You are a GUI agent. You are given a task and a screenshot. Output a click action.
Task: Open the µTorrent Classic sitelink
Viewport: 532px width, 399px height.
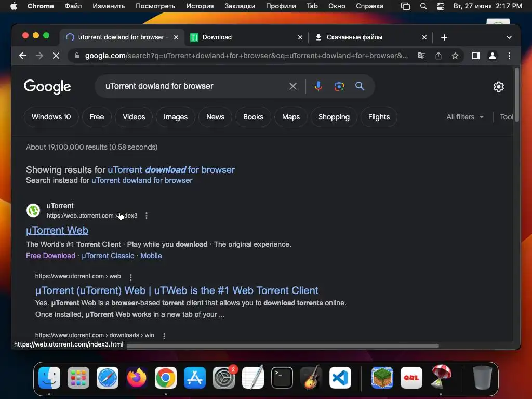[108, 256]
